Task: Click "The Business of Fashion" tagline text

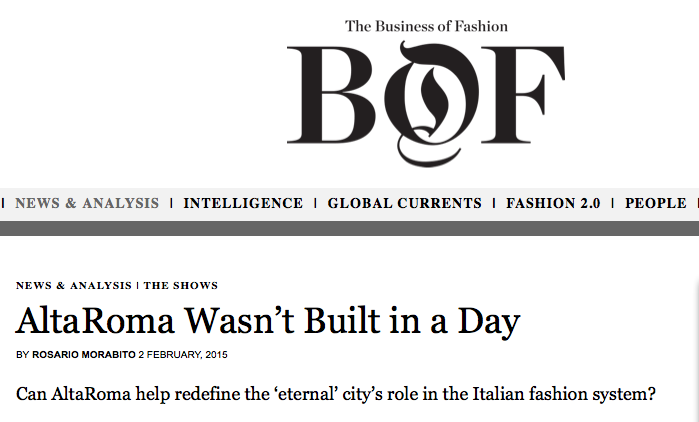Action: [426, 26]
